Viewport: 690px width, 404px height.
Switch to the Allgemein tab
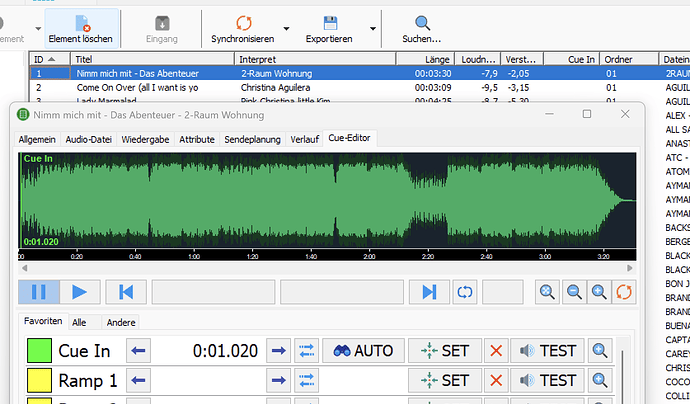pyautogui.click(x=37, y=140)
